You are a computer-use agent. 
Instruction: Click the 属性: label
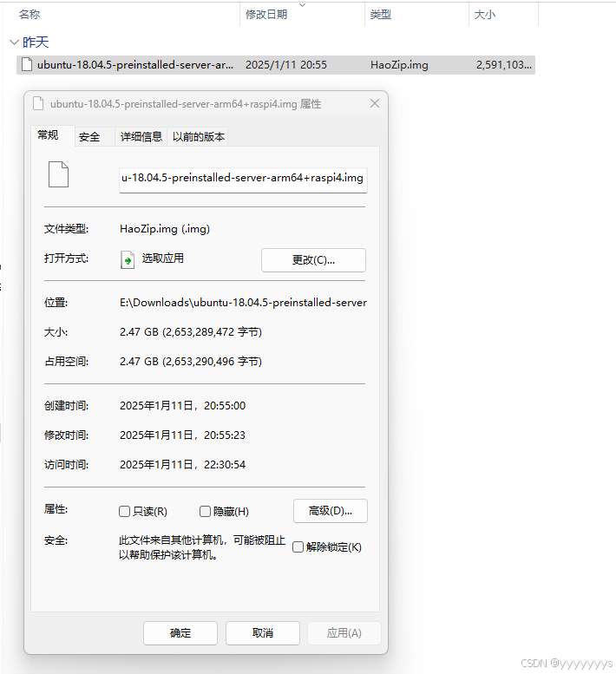click(x=56, y=509)
